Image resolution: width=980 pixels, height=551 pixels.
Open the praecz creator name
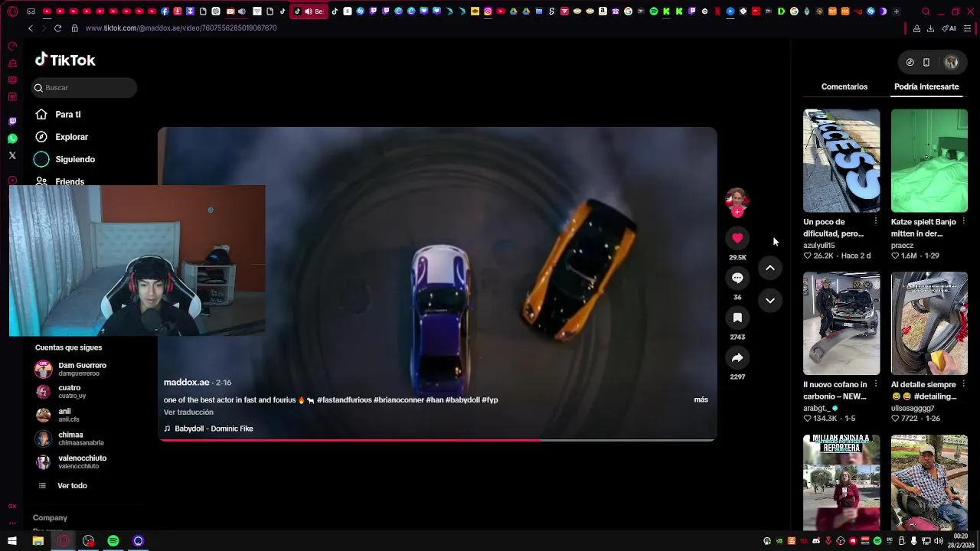click(902, 246)
